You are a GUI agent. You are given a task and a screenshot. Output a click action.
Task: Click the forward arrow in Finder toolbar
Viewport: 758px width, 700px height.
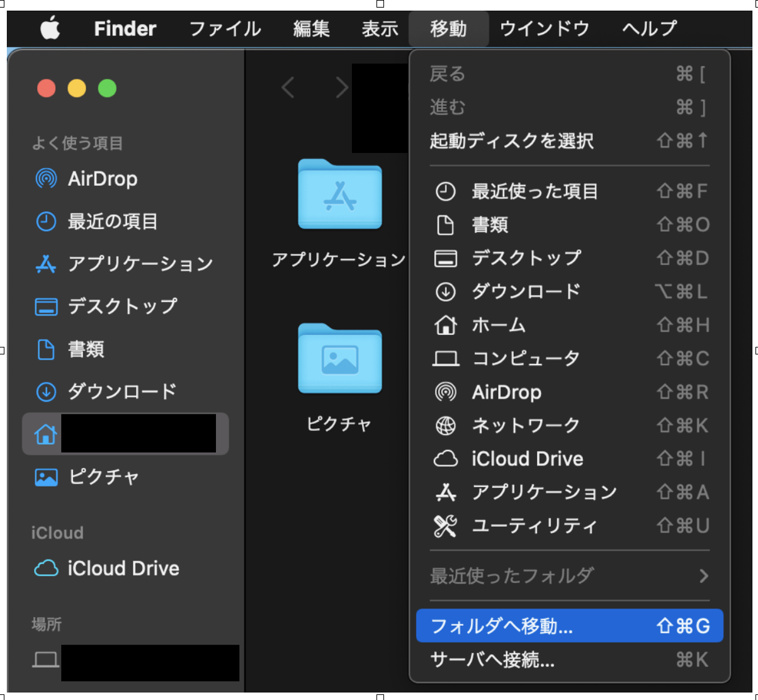pyautogui.click(x=342, y=87)
